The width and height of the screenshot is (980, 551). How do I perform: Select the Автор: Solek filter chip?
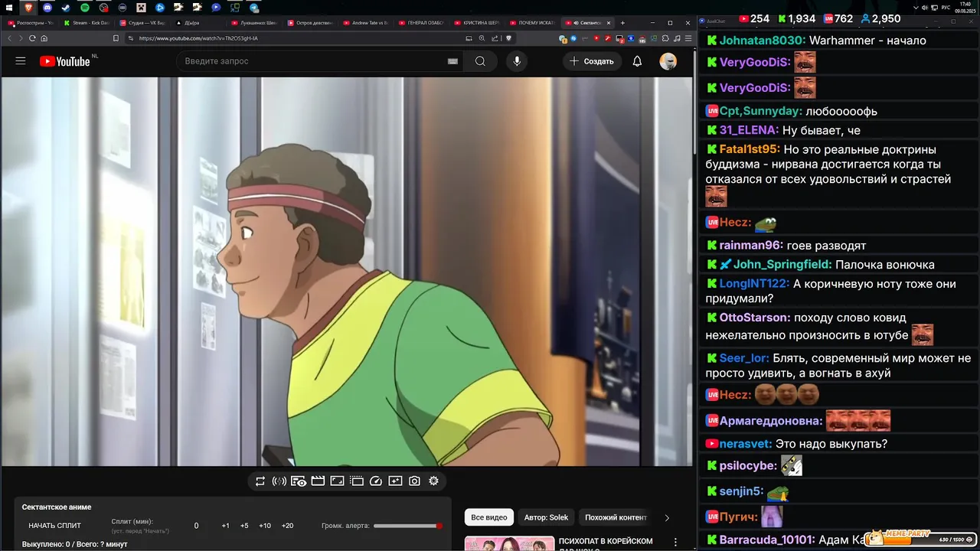(546, 517)
